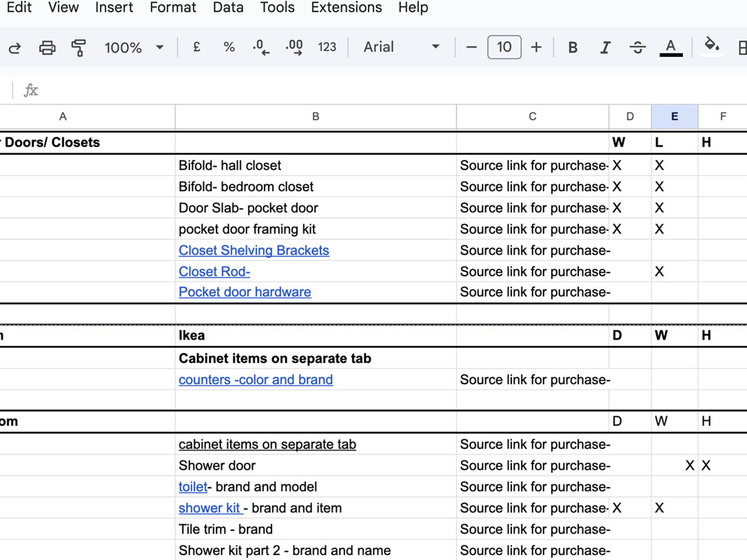
Task: Select highlighted column E header
Action: 675,116
